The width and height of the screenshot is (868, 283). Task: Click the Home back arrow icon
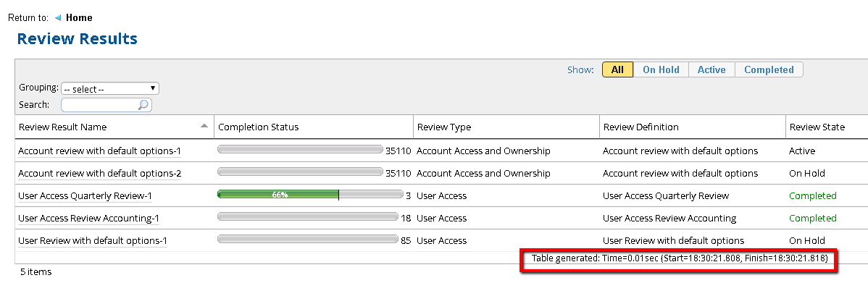(58, 17)
